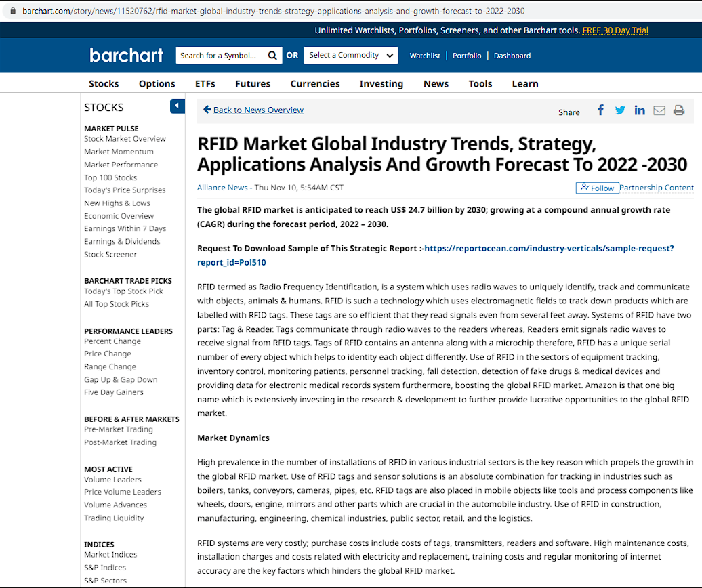Collapse the STOCKS sidebar panel
This screenshot has width=702, height=588.
pos(177,106)
